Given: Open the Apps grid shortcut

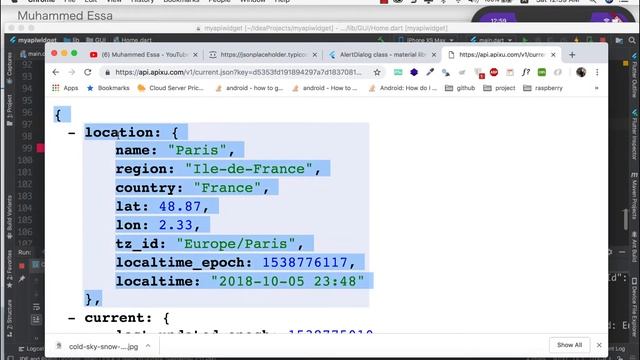Looking at the screenshot, I should pos(65,88).
